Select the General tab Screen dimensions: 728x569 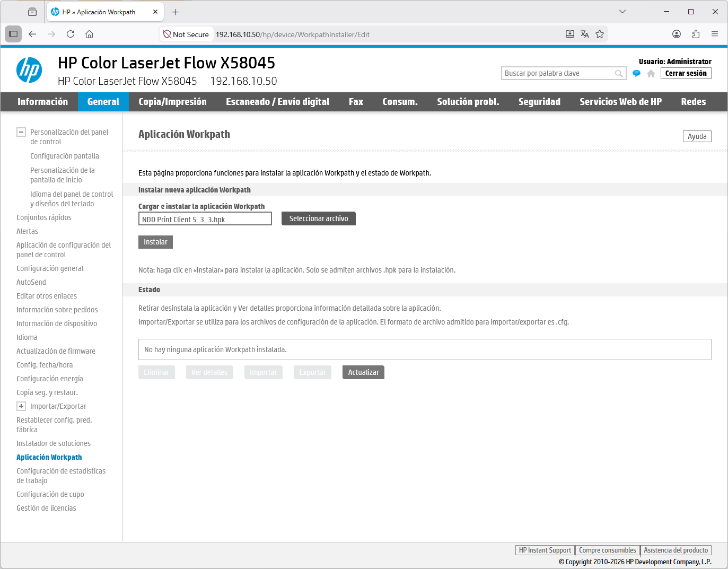pyautogui.click(x=103, y=102)
